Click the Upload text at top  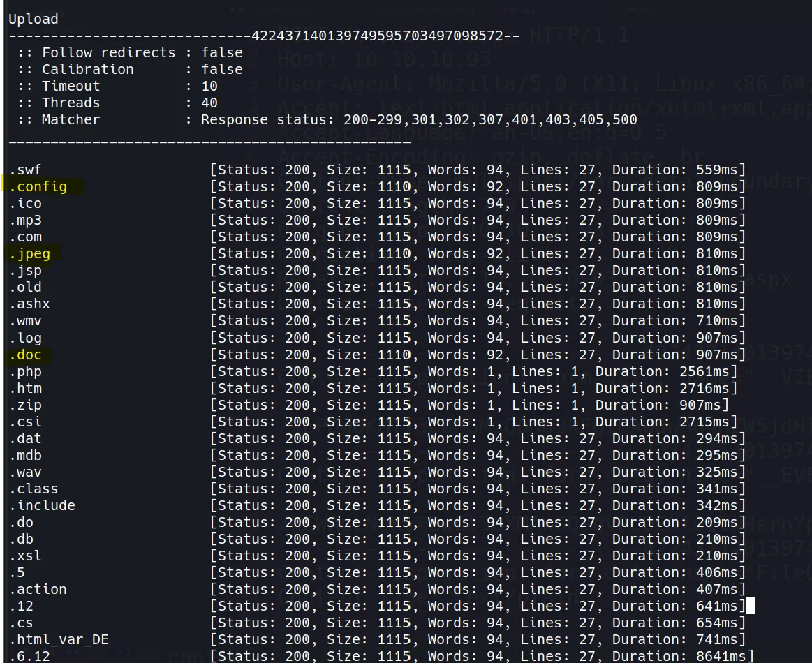click(34, 19)
